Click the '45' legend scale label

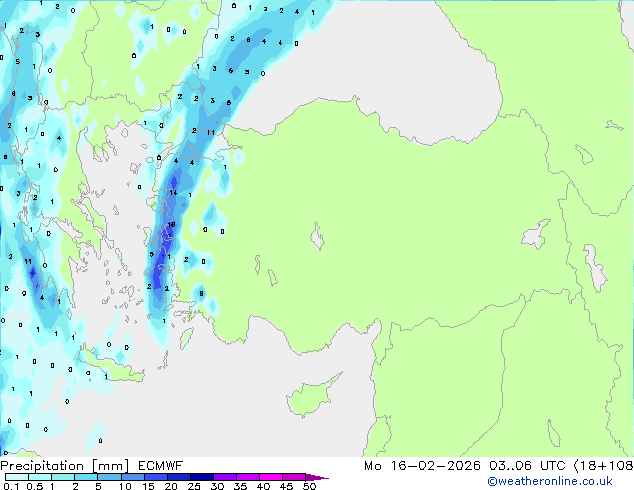point(286,486)
